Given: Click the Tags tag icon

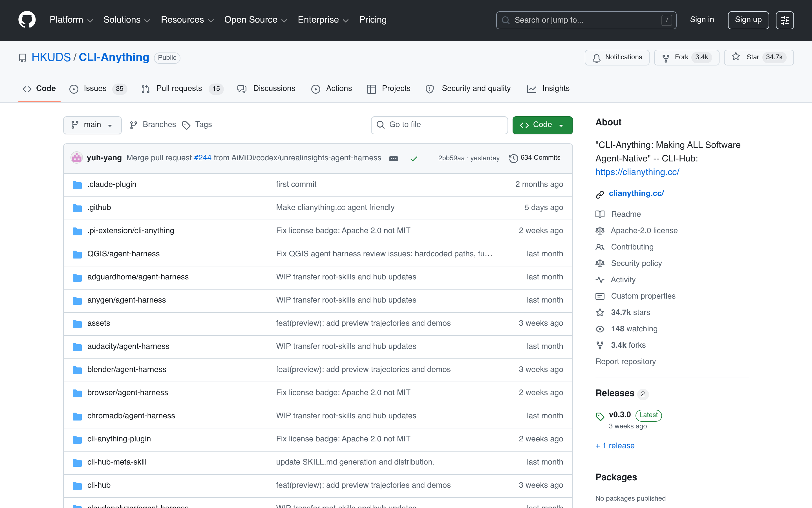Looking at the screenshot, I should click(x=186, y=125).
